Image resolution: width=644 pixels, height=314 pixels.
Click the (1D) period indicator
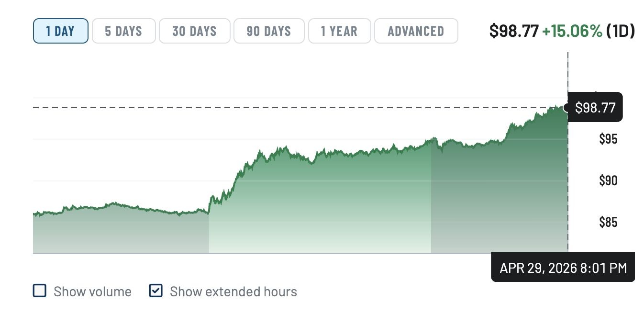tap(620, 31)
